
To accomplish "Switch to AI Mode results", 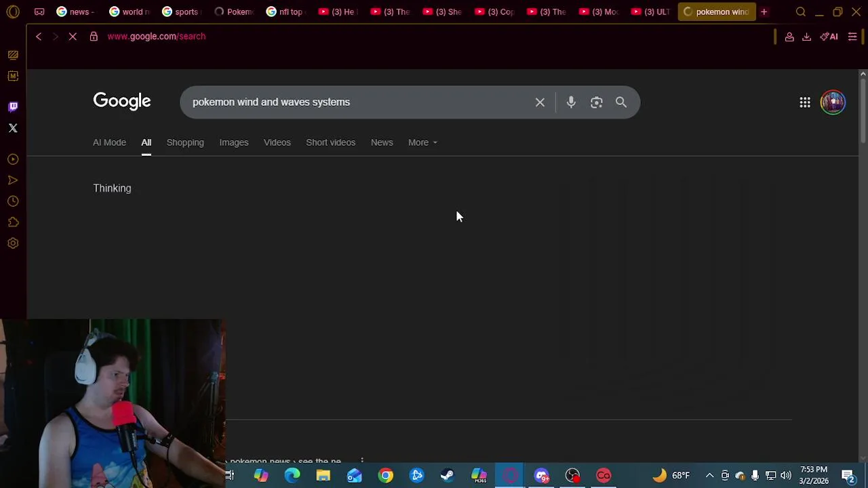I will [109, 142].
